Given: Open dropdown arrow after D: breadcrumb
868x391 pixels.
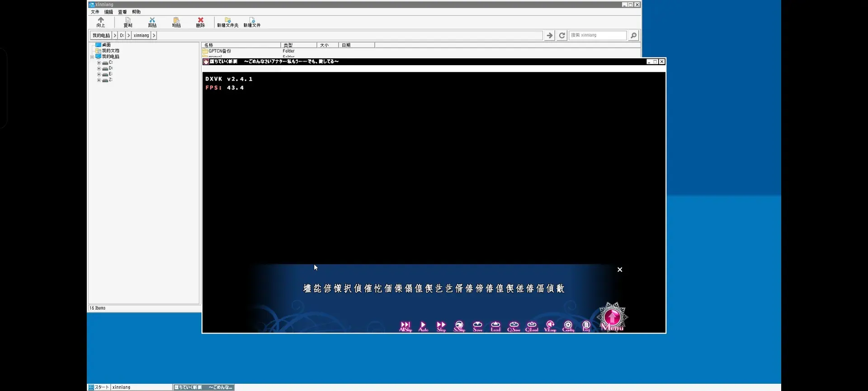Looking at the screenshot, I should (129, 35).
